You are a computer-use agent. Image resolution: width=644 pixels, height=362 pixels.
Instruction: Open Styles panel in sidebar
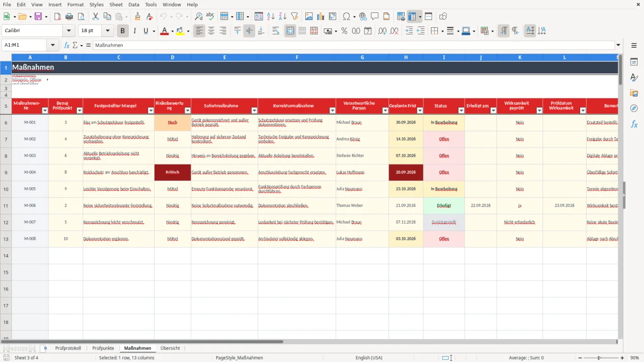click(x=634, y=78)
